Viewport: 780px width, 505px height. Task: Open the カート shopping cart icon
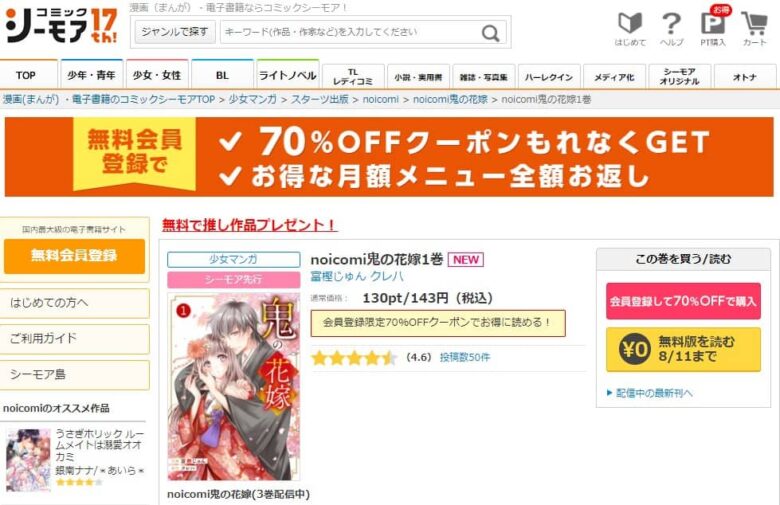coord(755,23)
